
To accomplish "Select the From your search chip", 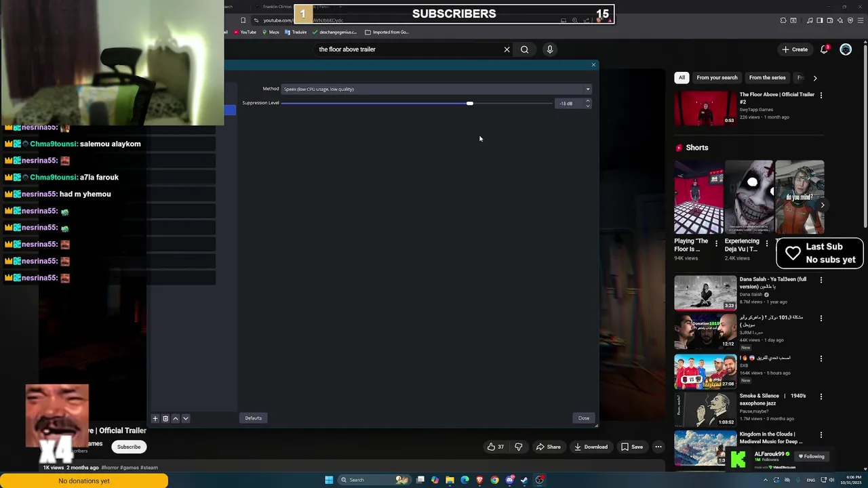I will [717, 78].
